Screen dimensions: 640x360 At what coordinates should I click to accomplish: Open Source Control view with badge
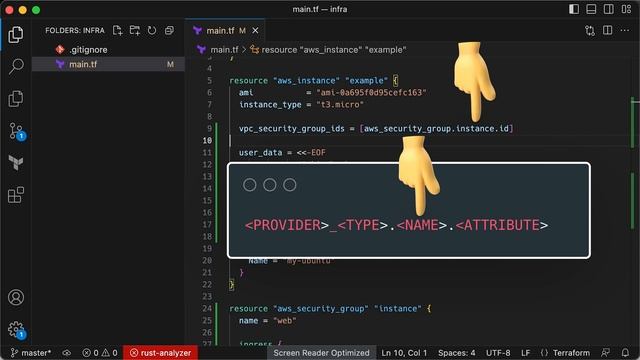pos(16,131)
